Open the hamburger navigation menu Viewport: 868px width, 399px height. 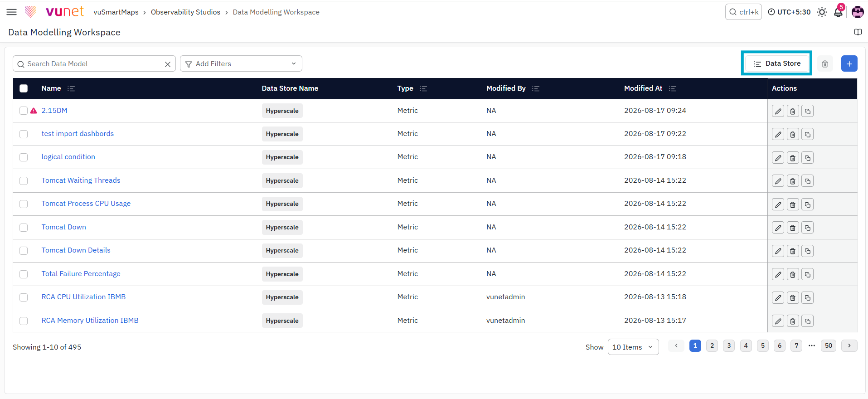(12, 12)
